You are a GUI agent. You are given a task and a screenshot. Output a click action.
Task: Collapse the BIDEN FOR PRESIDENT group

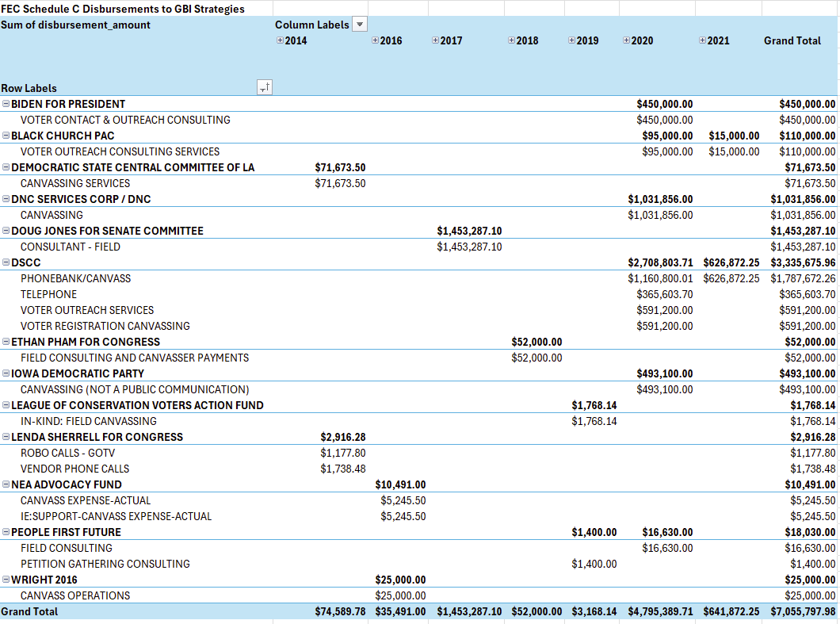coord(6,104)
